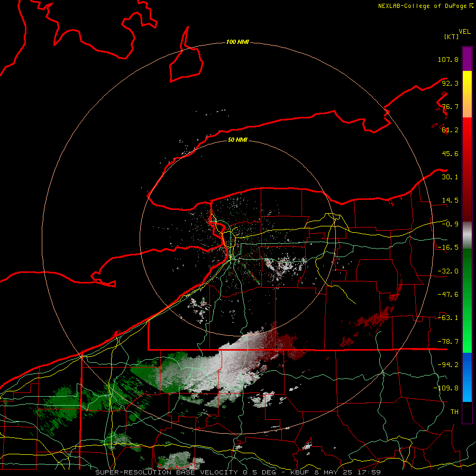Viewport: 476px width, 476px height.
Task: Click the -63.1 value on velocity scale
Action: [x=448, y=318]
